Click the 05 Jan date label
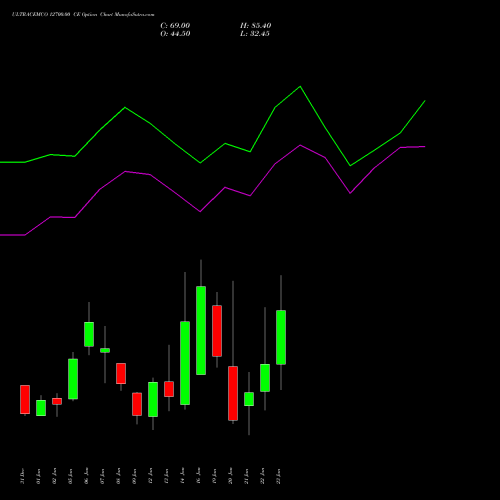The image size is (500, 500). point(70,476)
